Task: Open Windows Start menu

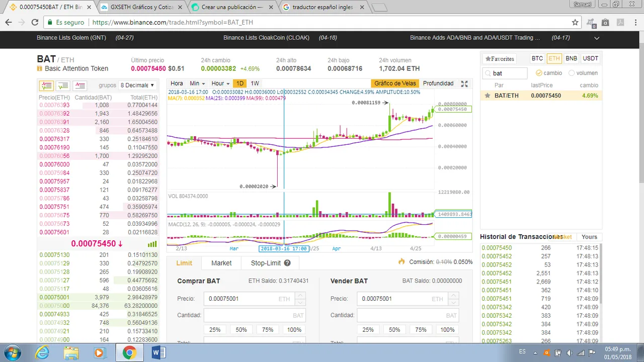Action: (x=14, y=352)
